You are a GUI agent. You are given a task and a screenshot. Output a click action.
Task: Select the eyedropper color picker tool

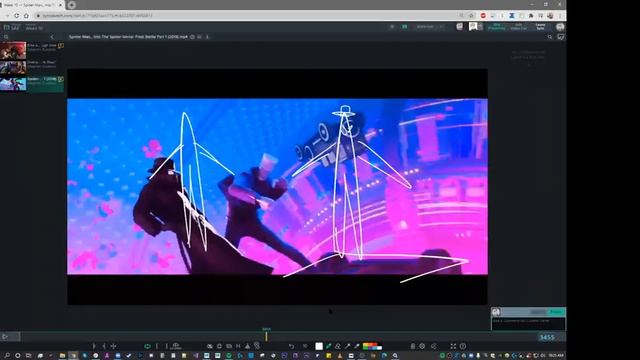357,346
